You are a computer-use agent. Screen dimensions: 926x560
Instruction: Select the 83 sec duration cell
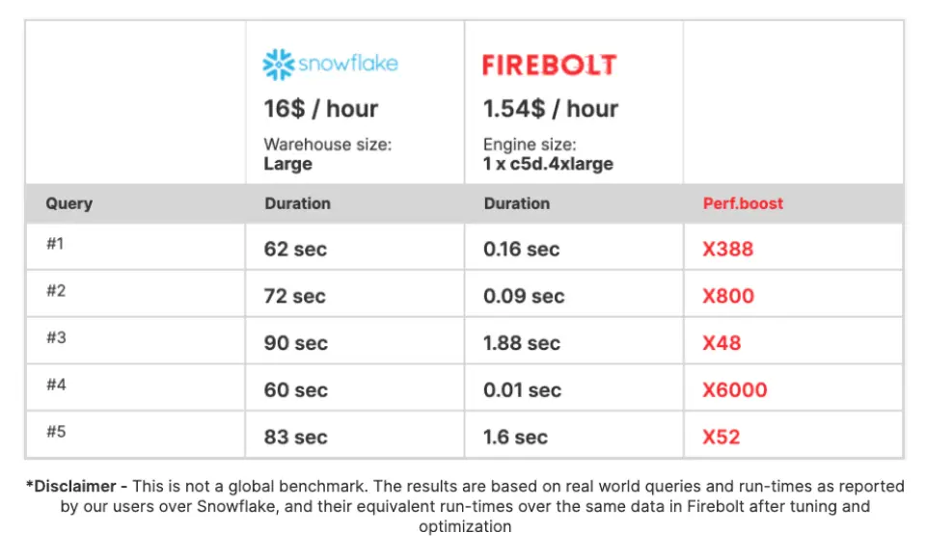(295, 437)
